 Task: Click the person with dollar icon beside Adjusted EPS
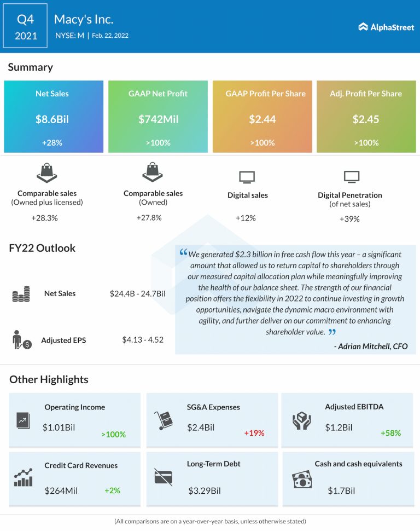pos(22,340)
